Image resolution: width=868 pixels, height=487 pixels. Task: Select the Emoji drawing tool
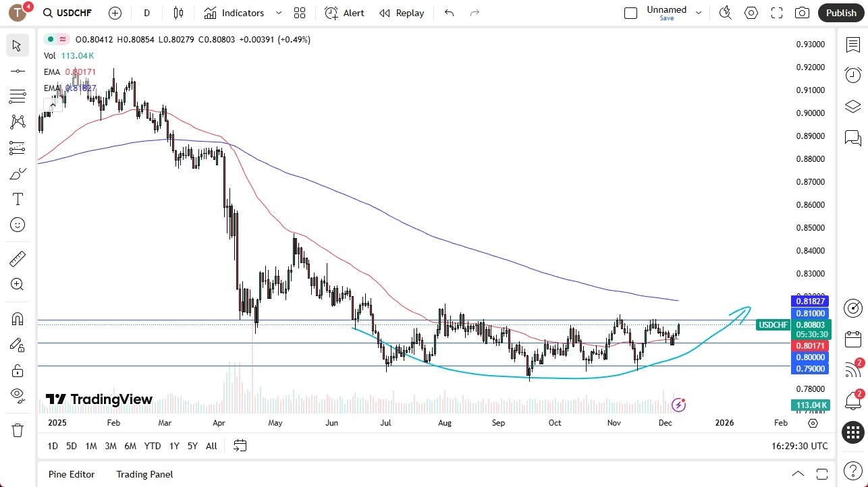pyautogui.click(x=17, y=225)
